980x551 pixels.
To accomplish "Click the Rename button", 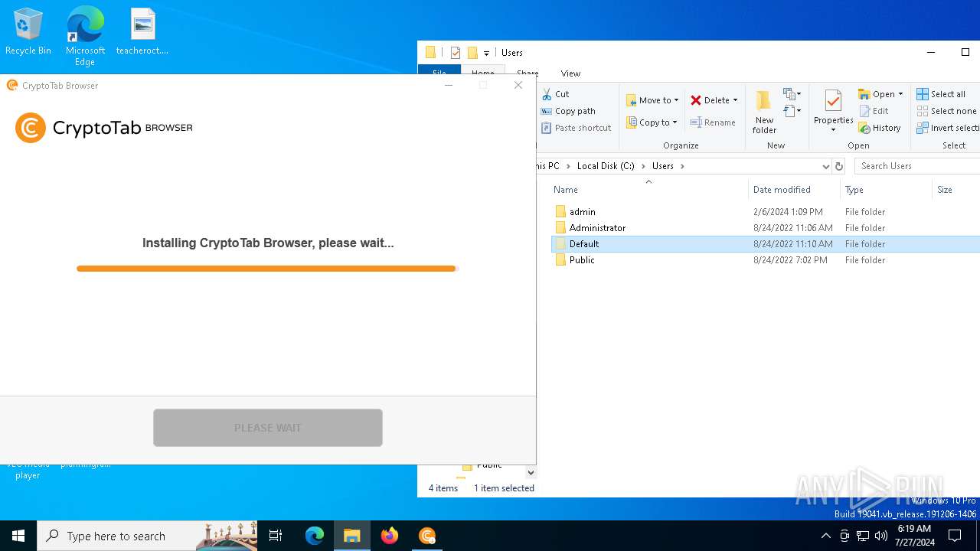I will coord(713,122).
